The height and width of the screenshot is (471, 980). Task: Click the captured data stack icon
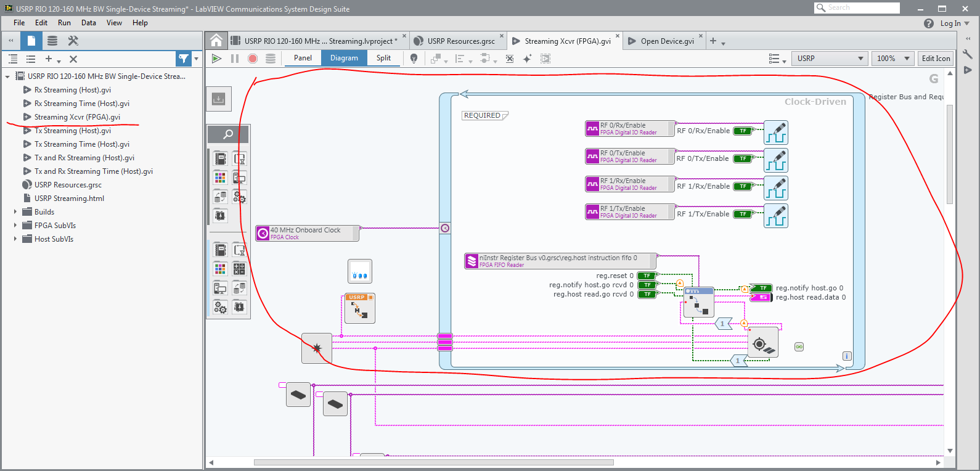(271, 59)
